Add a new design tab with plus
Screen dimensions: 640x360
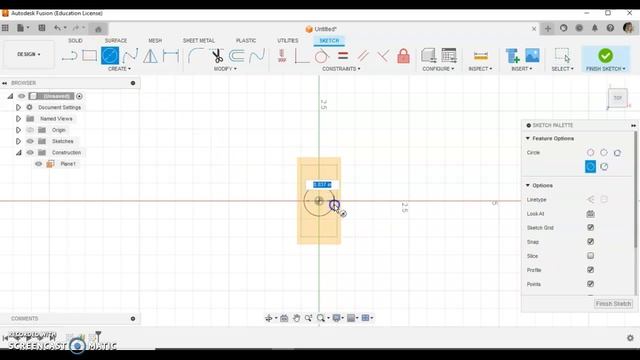click(548, 29)
